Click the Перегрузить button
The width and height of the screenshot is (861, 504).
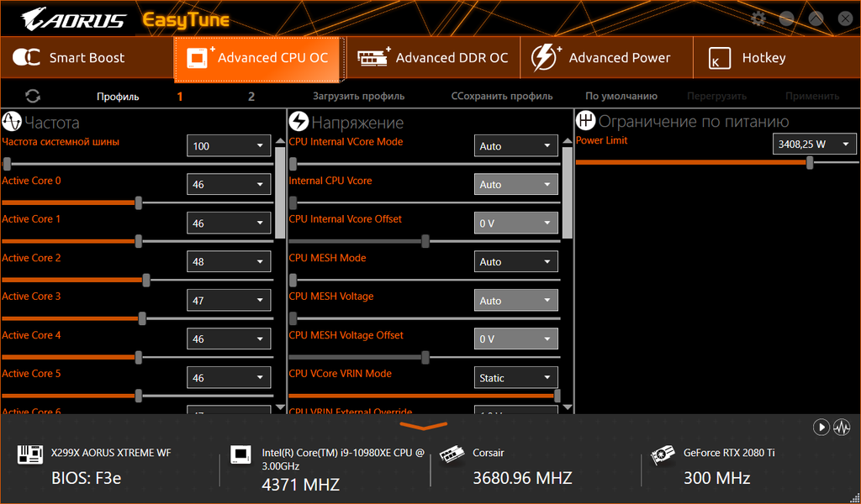click(716, 96)
